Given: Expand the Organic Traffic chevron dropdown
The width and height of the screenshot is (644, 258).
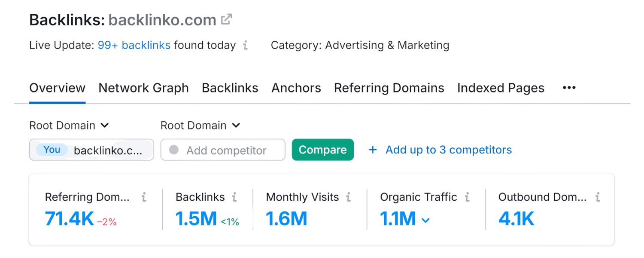Looking at the screenshot, I should point(425,220).
